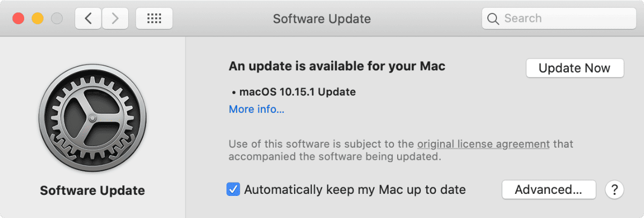This screenshot has height=218, width=644.
Task: Minimize the window using the yellow button
Action: pos(38,19)
